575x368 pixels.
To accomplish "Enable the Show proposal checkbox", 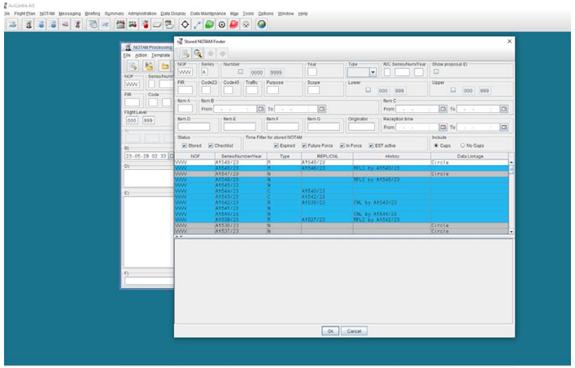I will [x=436, y=71].
